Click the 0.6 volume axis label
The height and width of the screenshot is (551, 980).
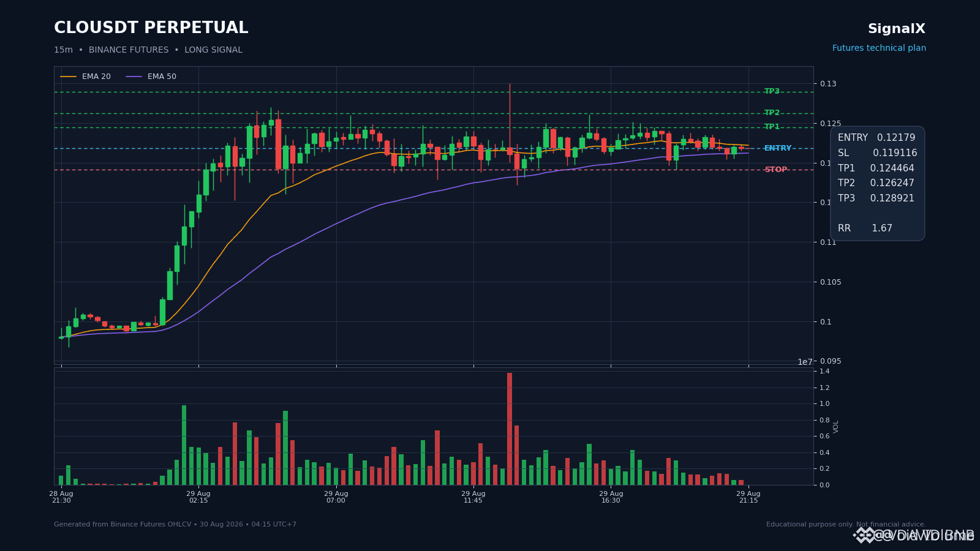[824, 437]
